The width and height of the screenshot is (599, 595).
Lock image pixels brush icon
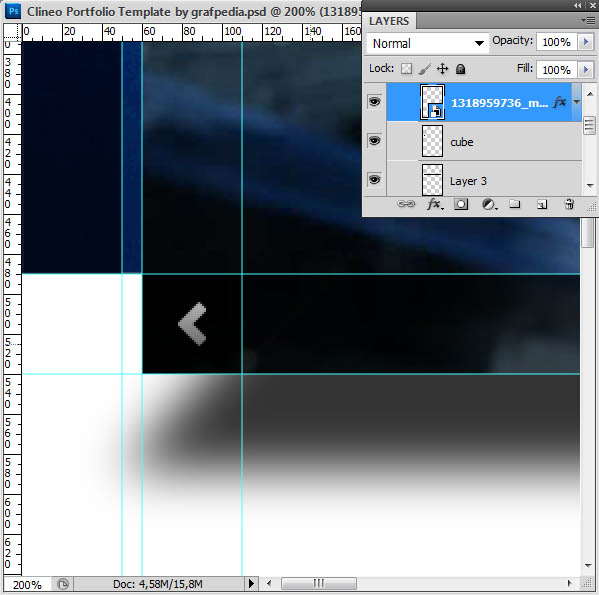point(424,69)
